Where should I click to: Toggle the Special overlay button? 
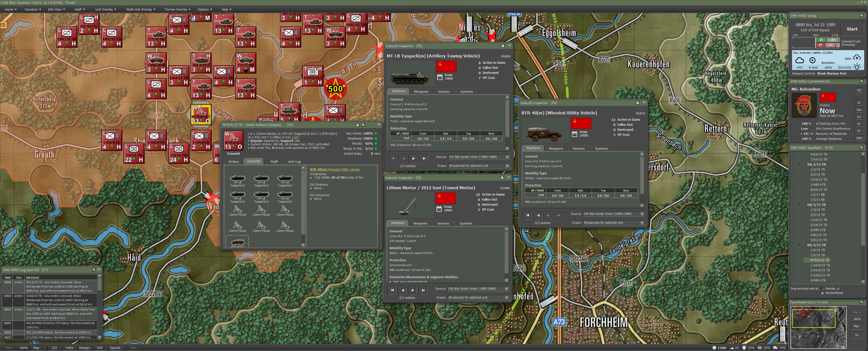(115, 348)
